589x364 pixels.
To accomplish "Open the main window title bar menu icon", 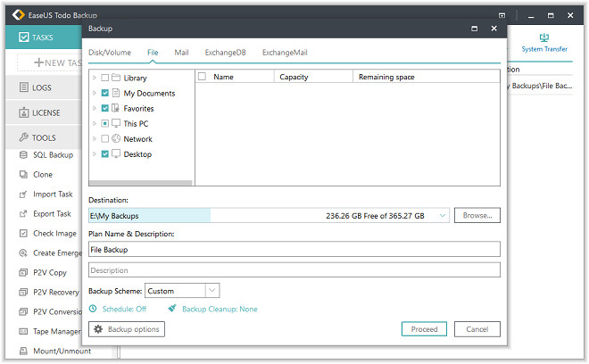I will tap(502, 15).
